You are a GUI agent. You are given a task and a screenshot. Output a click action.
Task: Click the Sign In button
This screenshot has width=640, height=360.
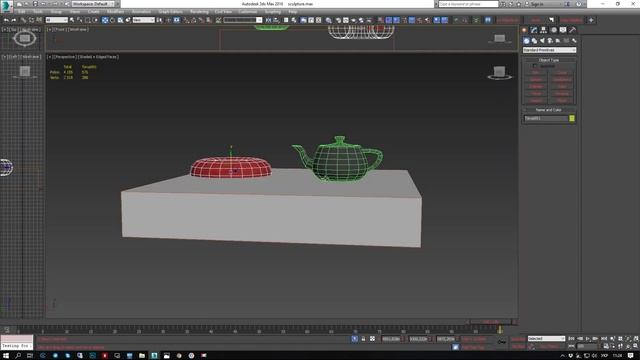pos(537,4)
